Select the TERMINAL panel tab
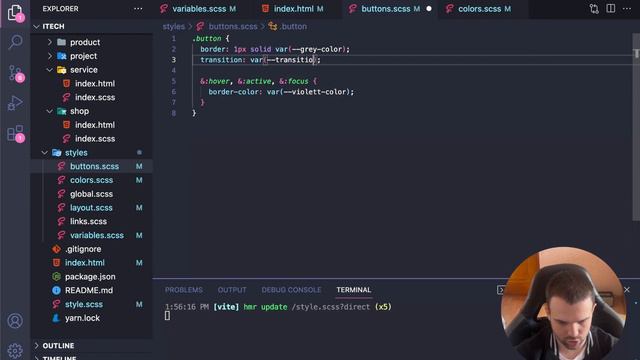 (353, 290)
